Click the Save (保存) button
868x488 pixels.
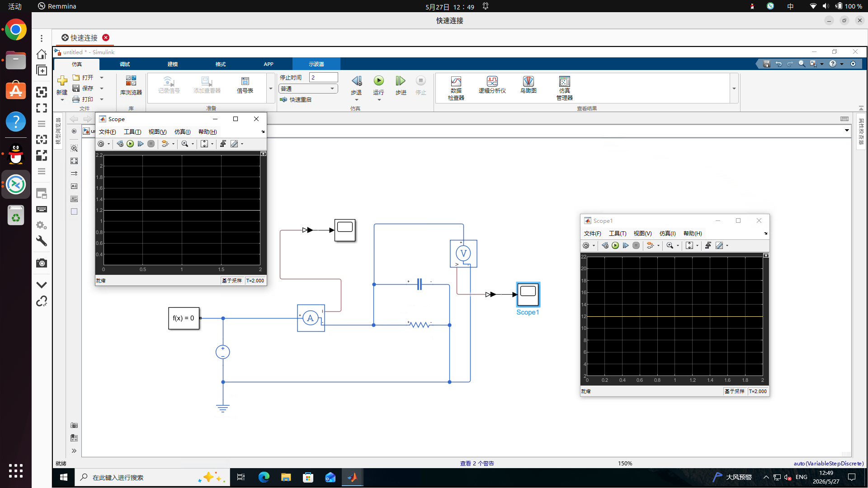[x=84, y=88]
